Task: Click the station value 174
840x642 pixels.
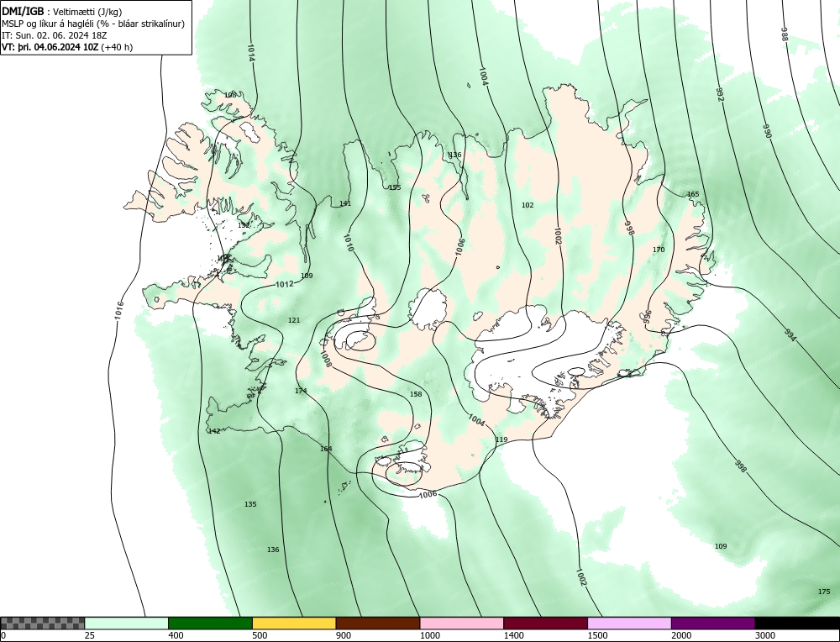Action: [301, 392]
